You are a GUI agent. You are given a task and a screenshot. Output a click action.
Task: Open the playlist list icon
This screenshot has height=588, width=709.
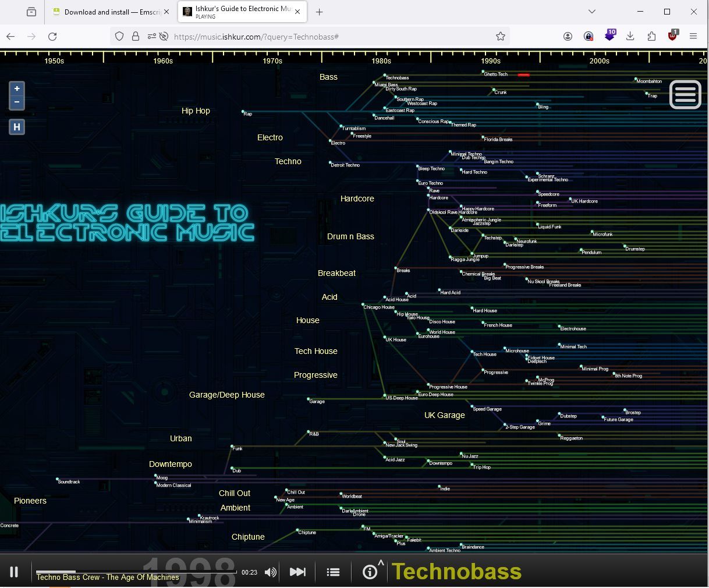pos(334,572)
